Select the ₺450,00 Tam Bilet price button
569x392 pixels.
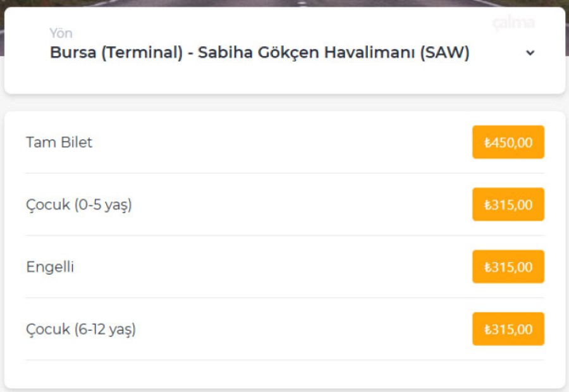point(508,142)
